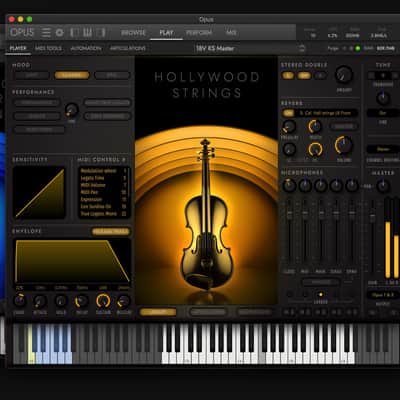Open the MIDI Tools sub-tab
This screenshot has width=400, height=400.
(48, 48)
